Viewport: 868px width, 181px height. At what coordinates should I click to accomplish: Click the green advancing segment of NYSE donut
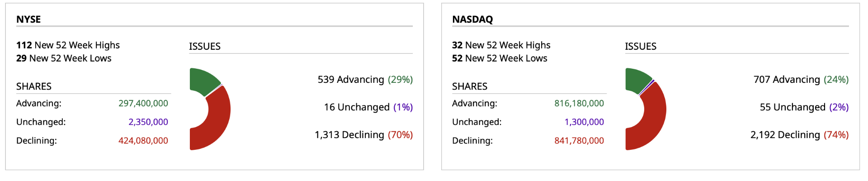point(203,81)
